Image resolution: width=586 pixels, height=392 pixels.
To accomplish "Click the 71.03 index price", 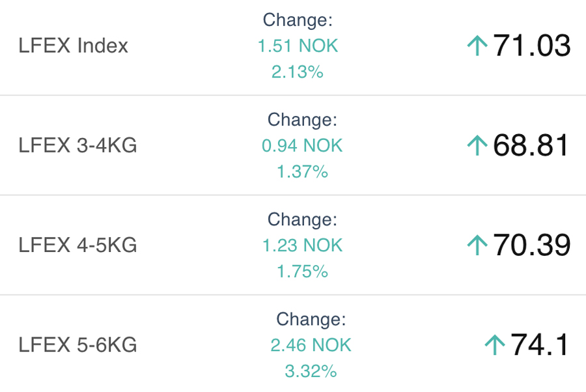I will point(532,46).
